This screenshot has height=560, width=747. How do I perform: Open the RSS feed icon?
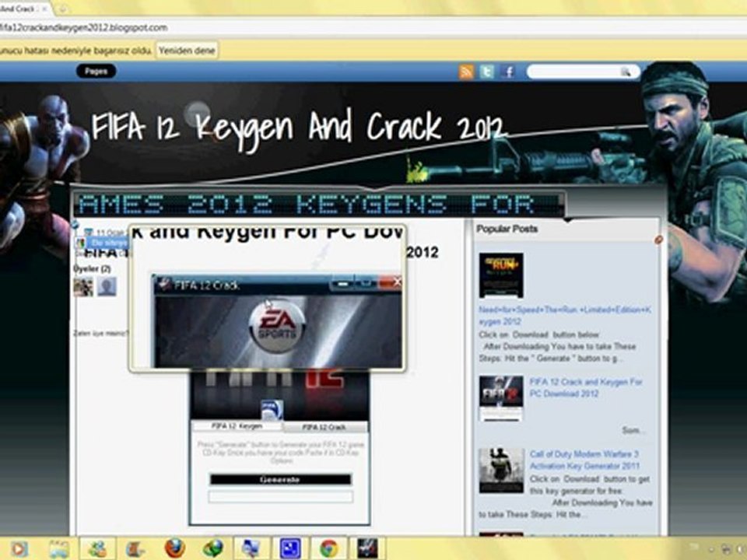466,72
